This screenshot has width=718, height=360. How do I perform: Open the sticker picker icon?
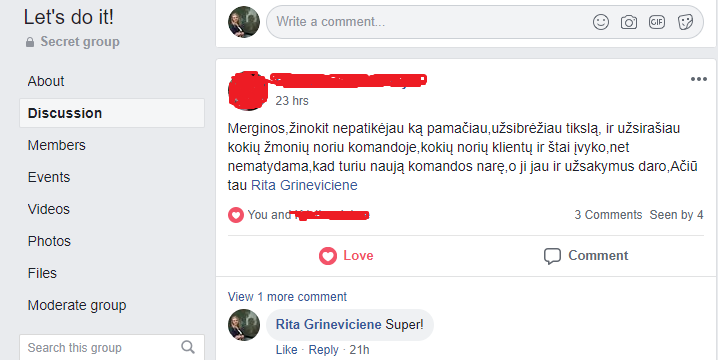(685, 22)
